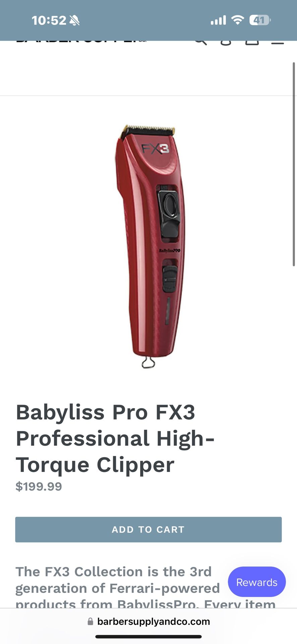Add the FX3 clipper to cart
Screen dimensions: 297x644
pyautogui.click(x=148, y=529)
